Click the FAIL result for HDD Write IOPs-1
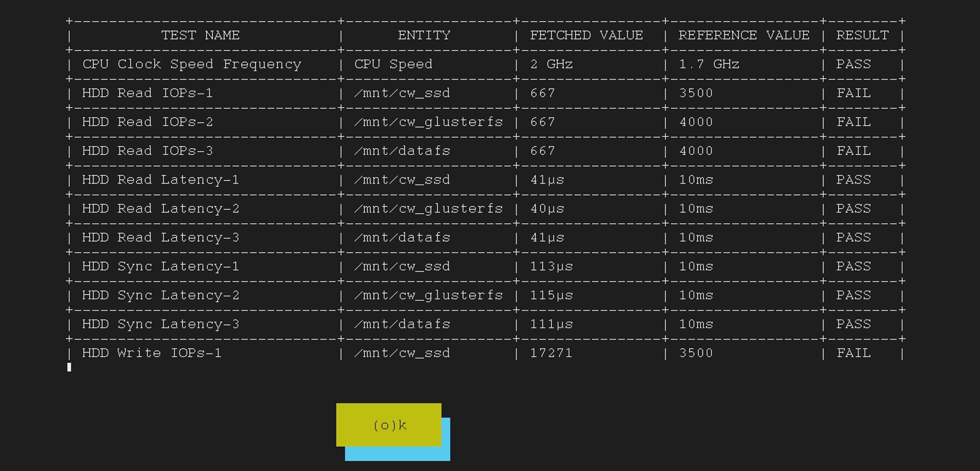This screenshot has height=471, width=980. [853, 353]
